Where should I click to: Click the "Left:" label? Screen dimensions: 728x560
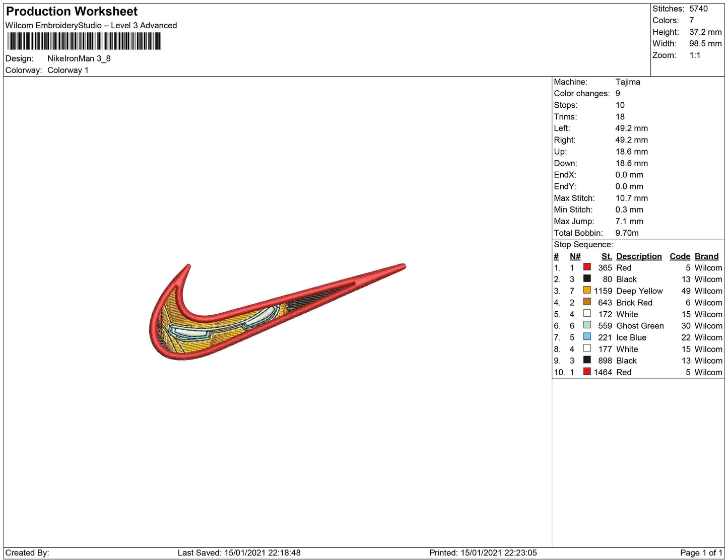tap(562, 128)
